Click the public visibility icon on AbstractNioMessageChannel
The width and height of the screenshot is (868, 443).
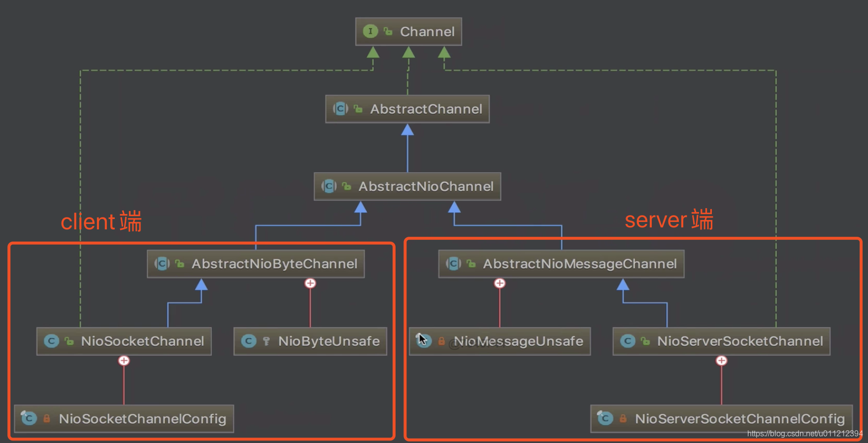[x=471, y=264]
